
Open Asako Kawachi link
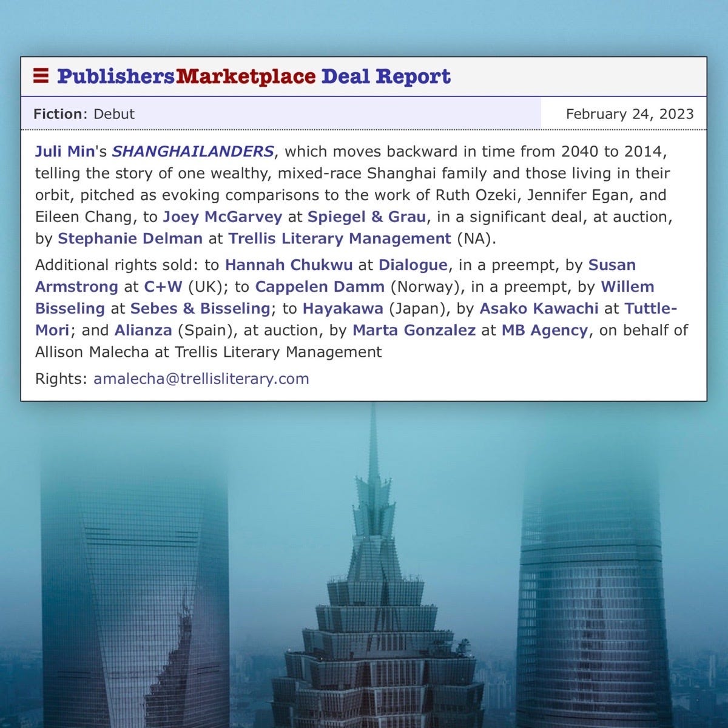click(x=539, y=308)
